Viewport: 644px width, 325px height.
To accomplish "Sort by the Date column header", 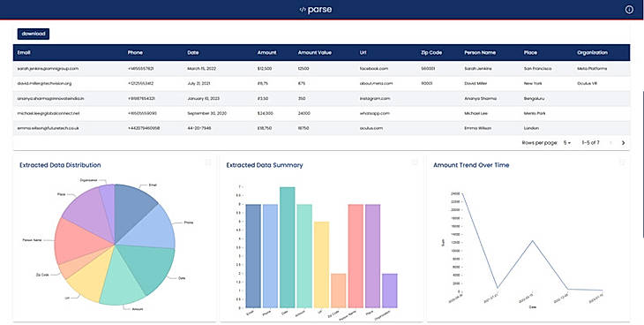I will (193, 53).
